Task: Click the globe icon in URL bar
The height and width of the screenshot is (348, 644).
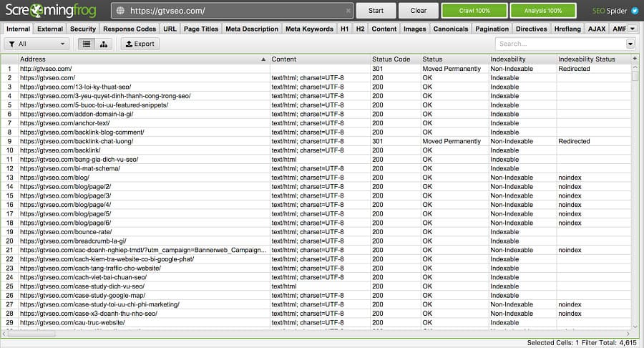Action: coord(121,11)
